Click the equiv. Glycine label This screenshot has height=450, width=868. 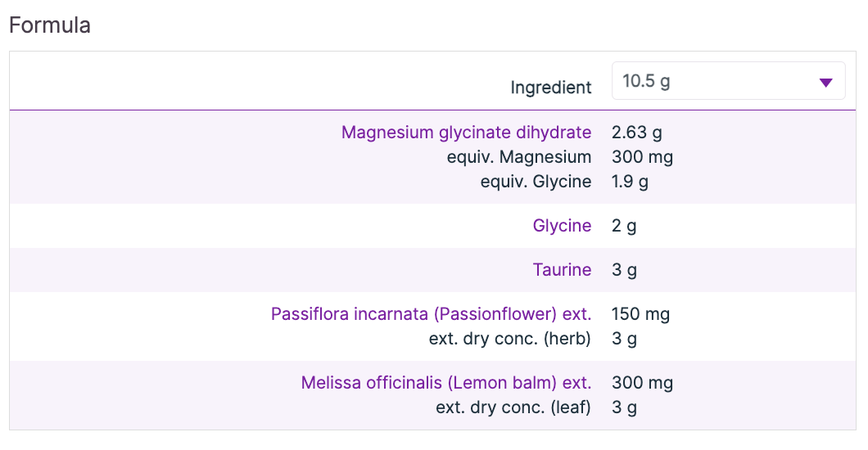[536, 182]
